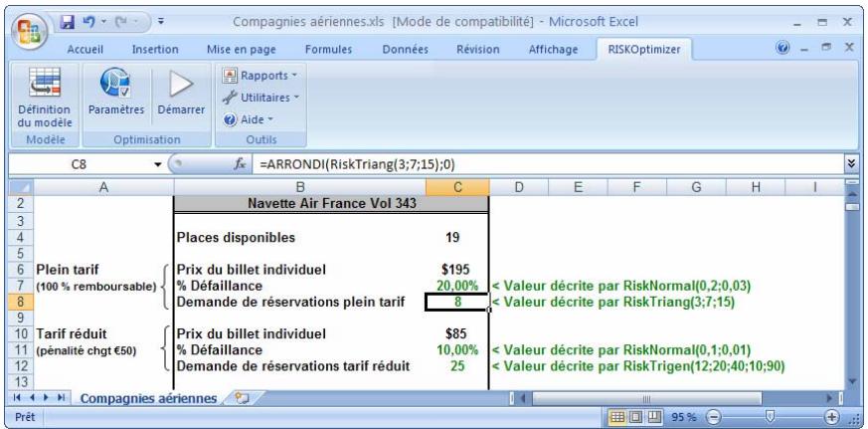Click Demande de réservations tarif réduit cell
Screen dimensions: 868x429
click(x=299, y=366)
